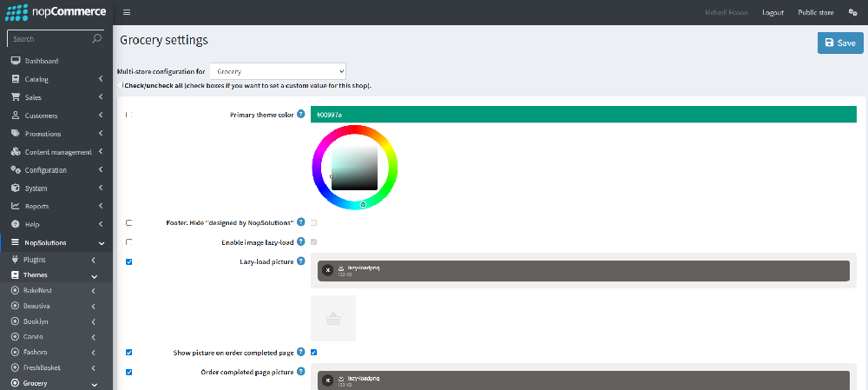This screenshot has width=868, height=390.
Task: Uncheck the Lazy-load picture override checkbox
Action: click(129, 261)
